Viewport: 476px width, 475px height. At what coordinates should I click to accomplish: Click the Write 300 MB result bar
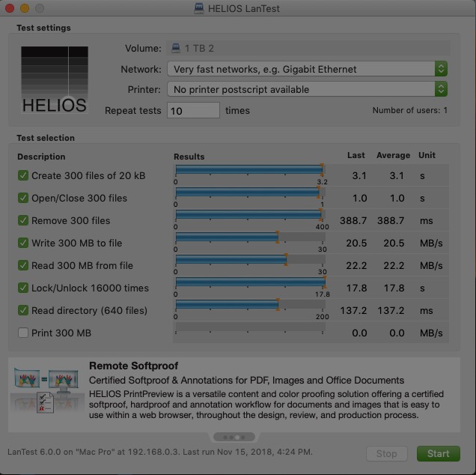coord(251,237)
